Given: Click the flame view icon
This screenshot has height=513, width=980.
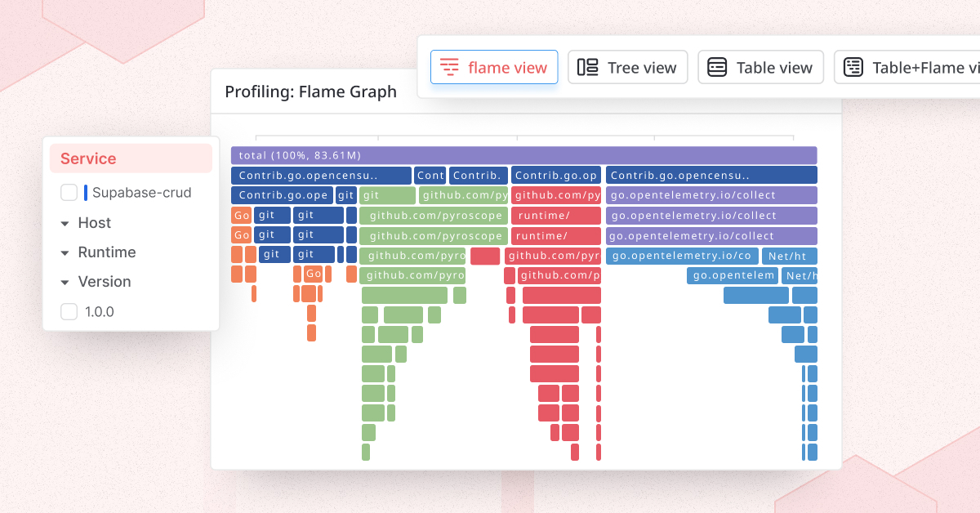Looking at the screenshot, I should pos(449,67).
